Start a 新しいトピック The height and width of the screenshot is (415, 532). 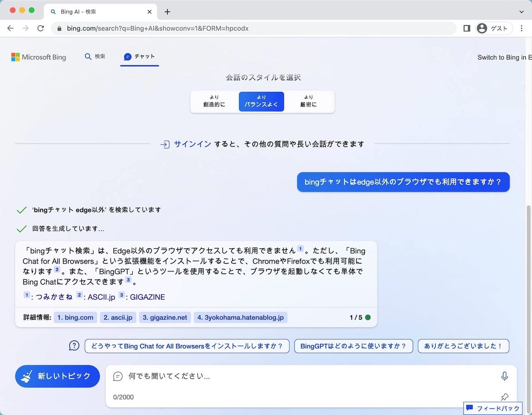58,376
